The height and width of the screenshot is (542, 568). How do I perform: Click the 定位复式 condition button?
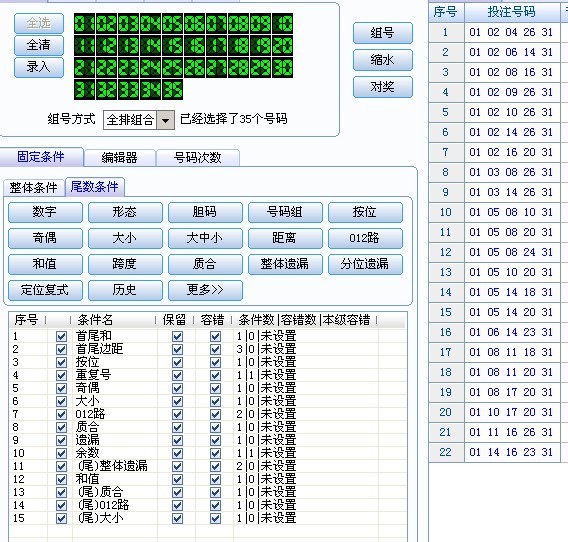[x=45, y=290]
